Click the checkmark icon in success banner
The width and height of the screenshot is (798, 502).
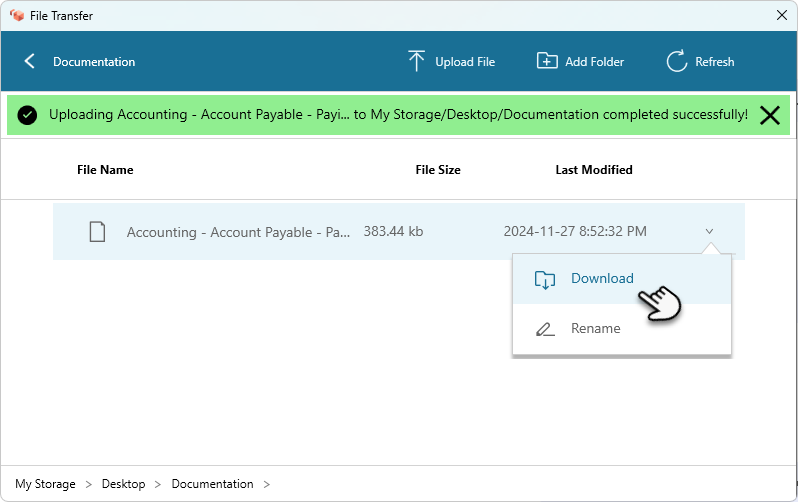(x=27, y=115)
